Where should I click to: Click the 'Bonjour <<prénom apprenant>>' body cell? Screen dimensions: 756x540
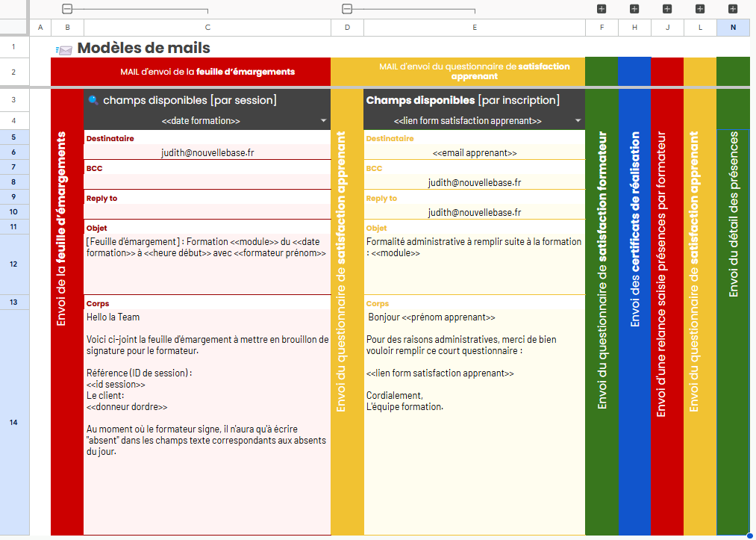coord(475,422)
